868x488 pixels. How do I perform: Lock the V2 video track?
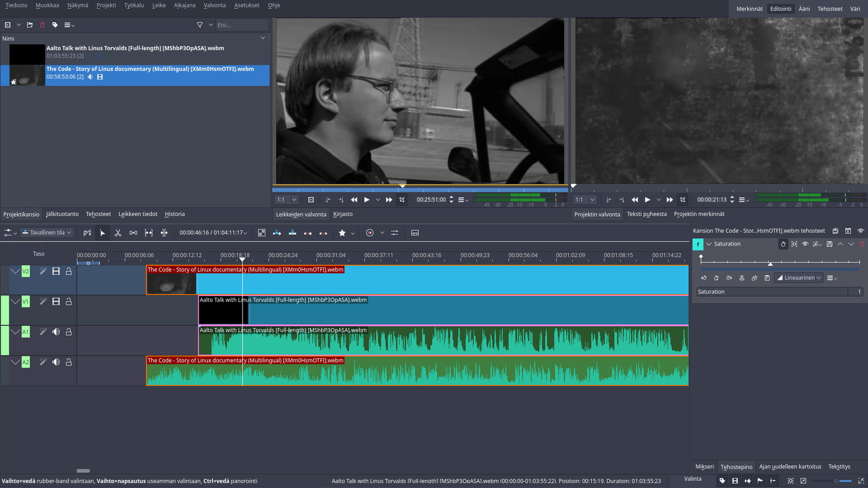click(x=69, y=271)
